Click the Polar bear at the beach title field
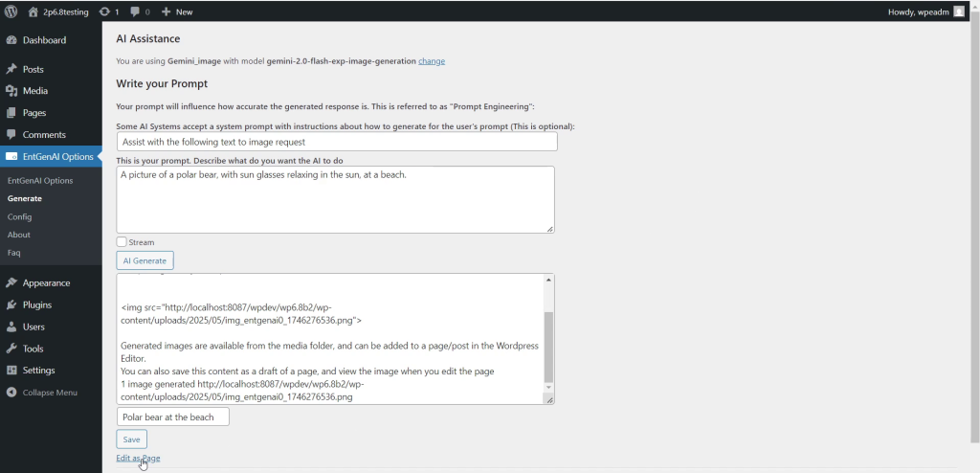 (x=172, y=417)
